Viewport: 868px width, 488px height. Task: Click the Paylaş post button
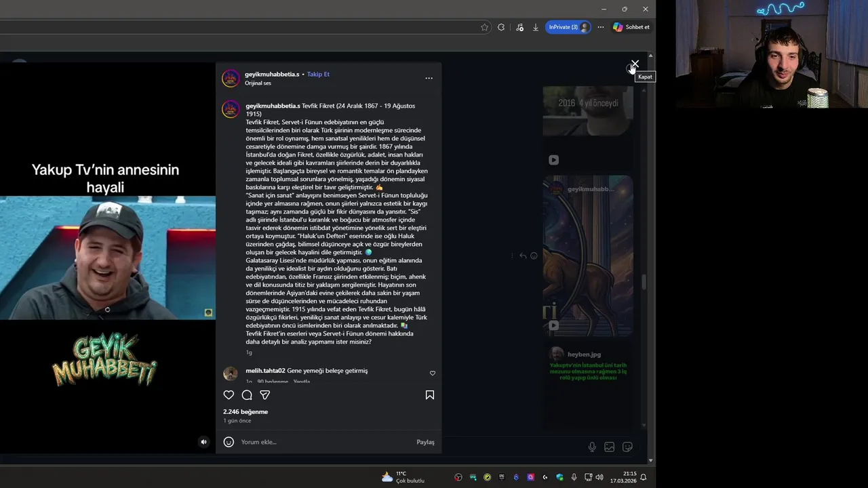coord(425,442)
